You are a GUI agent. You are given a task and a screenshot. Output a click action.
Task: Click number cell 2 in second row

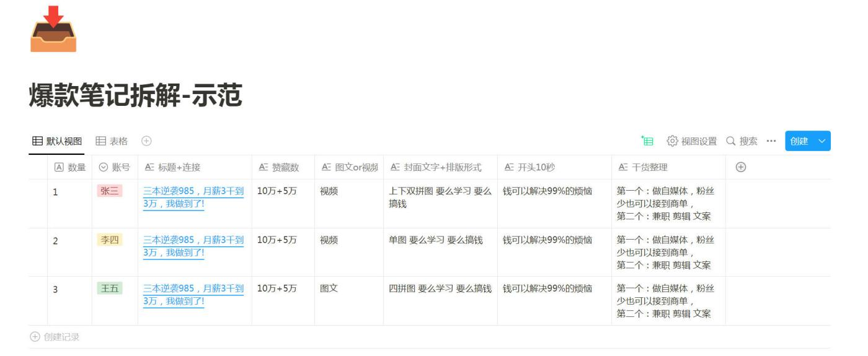[69, 253]
